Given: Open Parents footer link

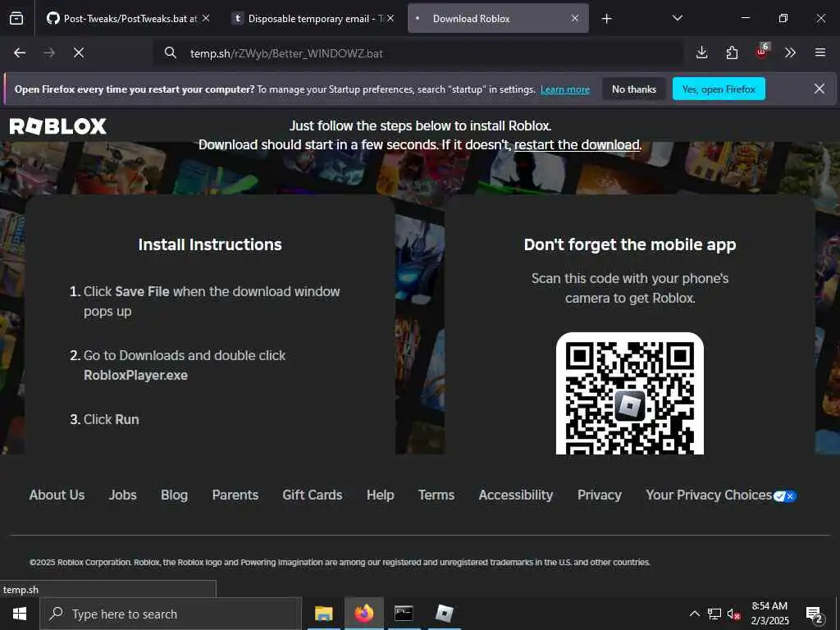Looking at the screenshot, I should (x=235, y=495).
